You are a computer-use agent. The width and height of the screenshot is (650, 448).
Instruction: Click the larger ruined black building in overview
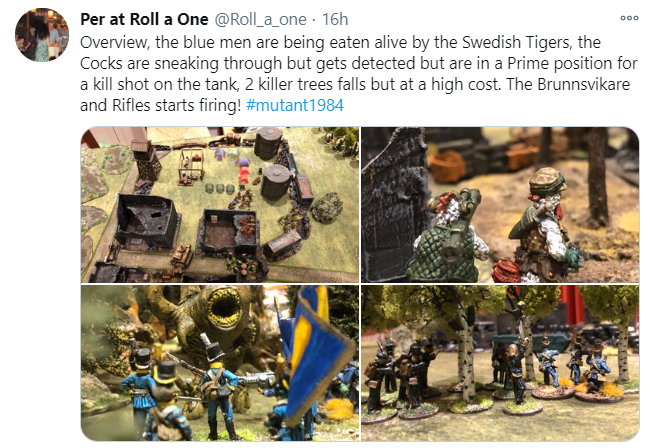[147, 222]
